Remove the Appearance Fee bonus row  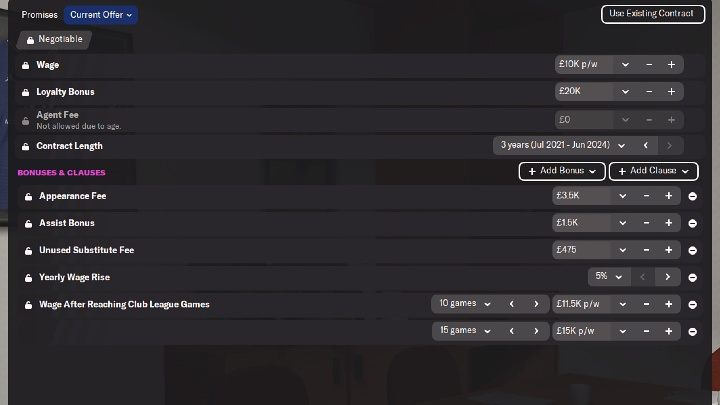tap(692, 197)
